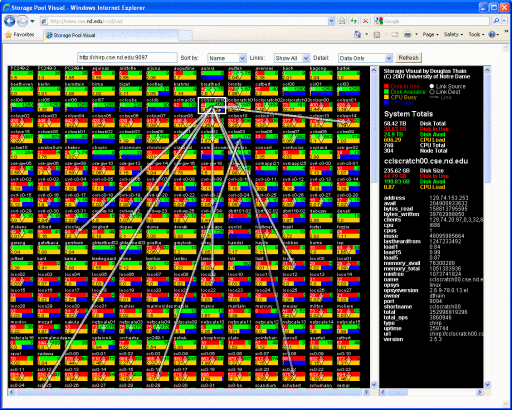Go back with the browser back arrow
Screen dimensions: 512x410
(x=10, y=21)
